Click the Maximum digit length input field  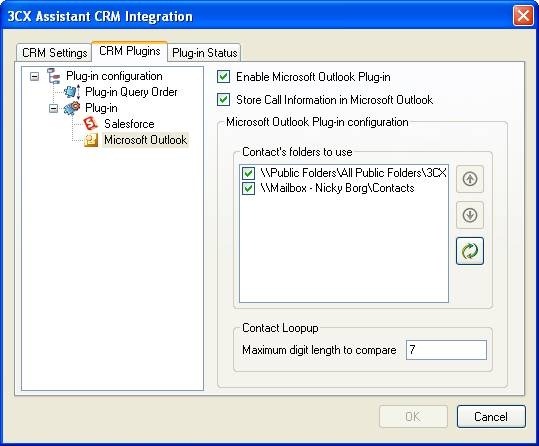tap(446, 350)
